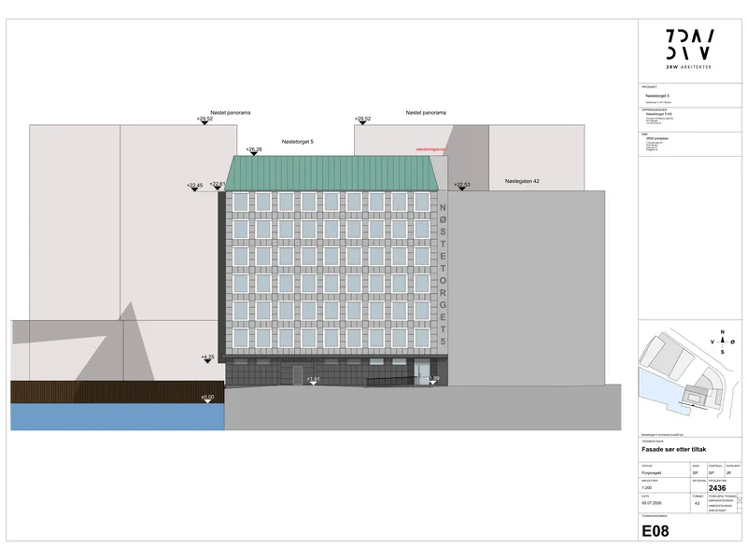Image resolution: width=747 pixels, height=560 pixels.
Task: Click the "+22.53" elevation marker
Action: click(x=461, y=186)
